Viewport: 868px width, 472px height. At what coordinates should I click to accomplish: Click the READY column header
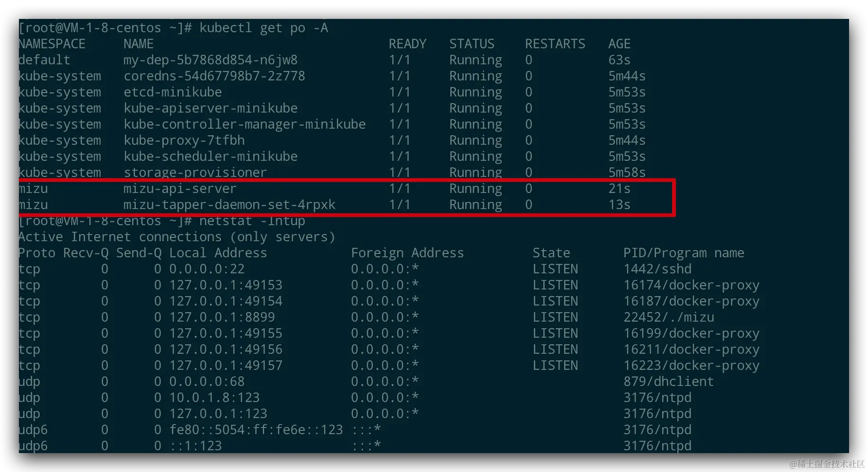(407, 44)
